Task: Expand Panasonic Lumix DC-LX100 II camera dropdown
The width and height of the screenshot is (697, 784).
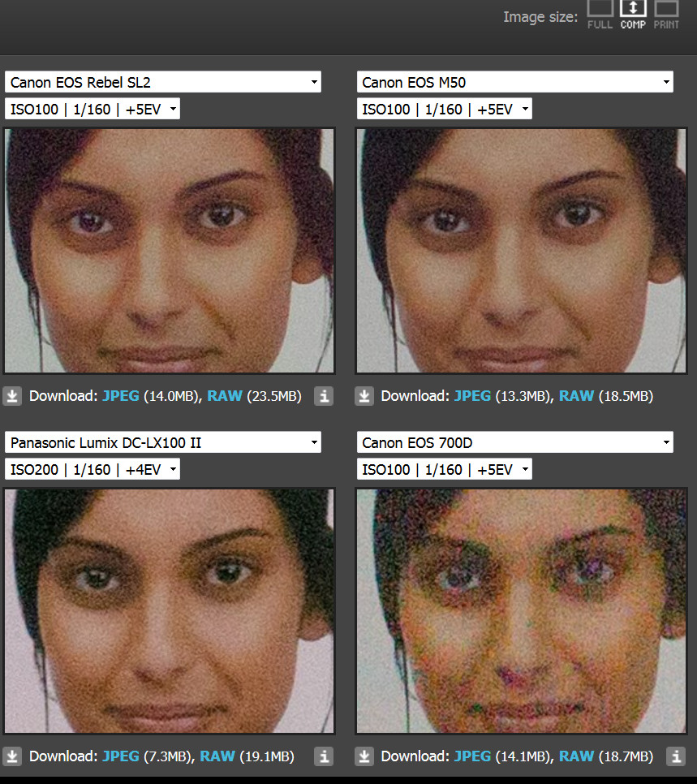Action: [163, 442]
